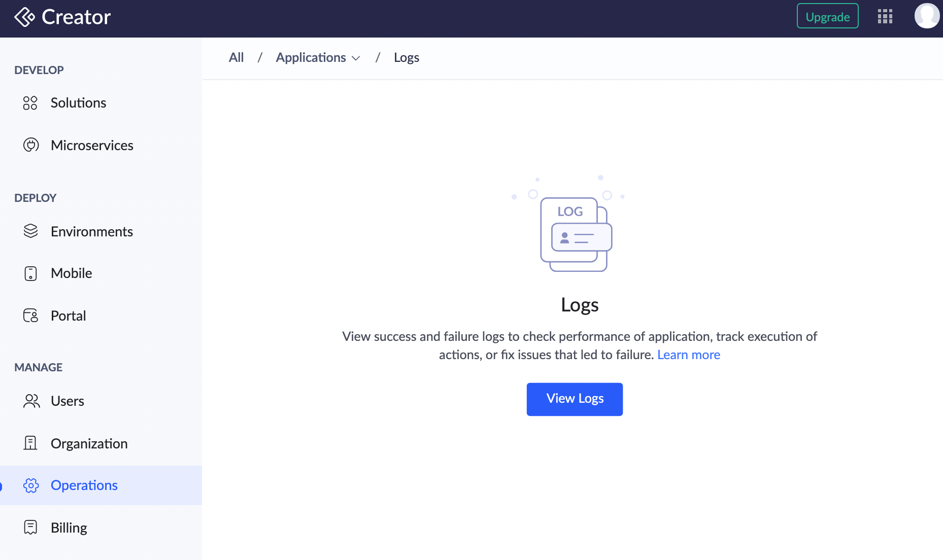Viewport: 943px width, 560px height.
Task: Click the Upgrade button
Action: (827, 16)
